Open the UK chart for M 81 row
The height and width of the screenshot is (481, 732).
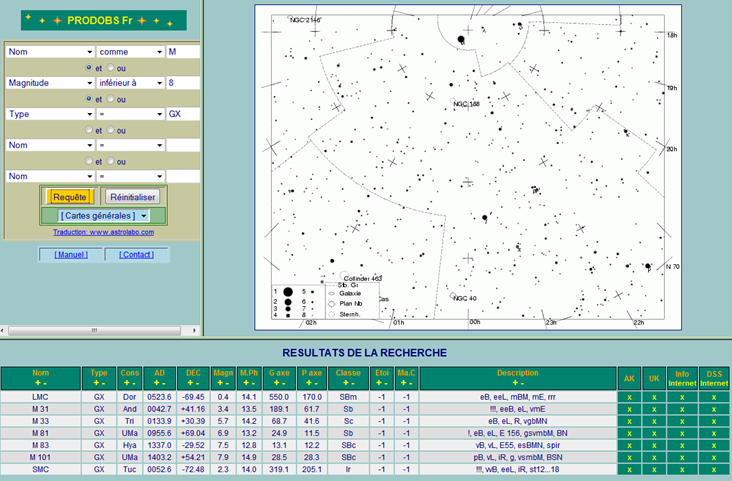point(654,434)
